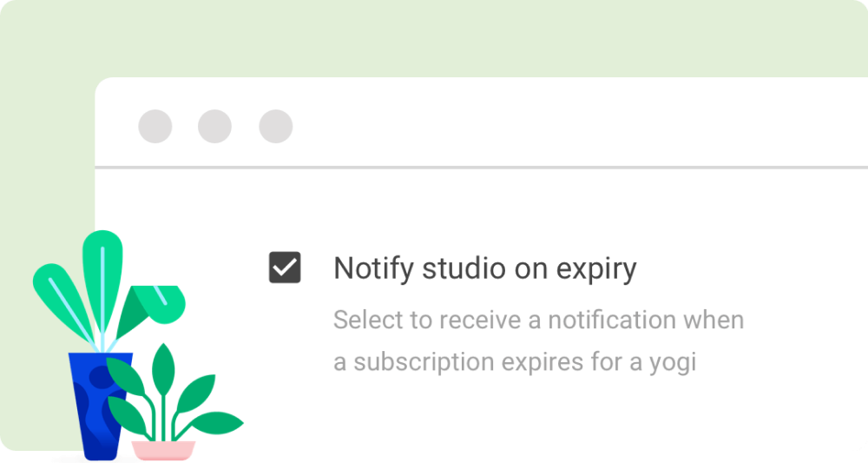Click the third gray circle in window header
Image resolution: width=868 pixels, height=463 pixels.
tap(276, 126)
